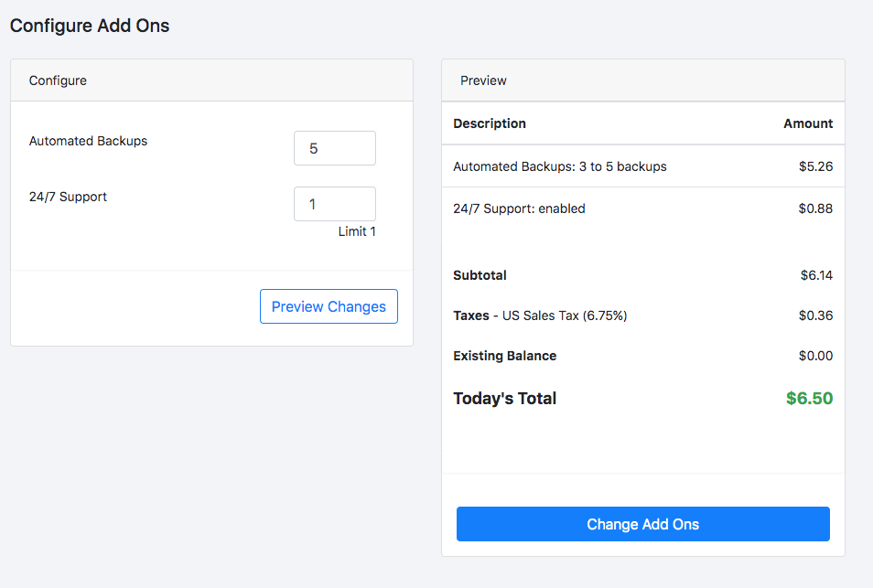Click the $0.88 amount for support
The width and height of the screenshot is (873, 588).
point(815,208)
